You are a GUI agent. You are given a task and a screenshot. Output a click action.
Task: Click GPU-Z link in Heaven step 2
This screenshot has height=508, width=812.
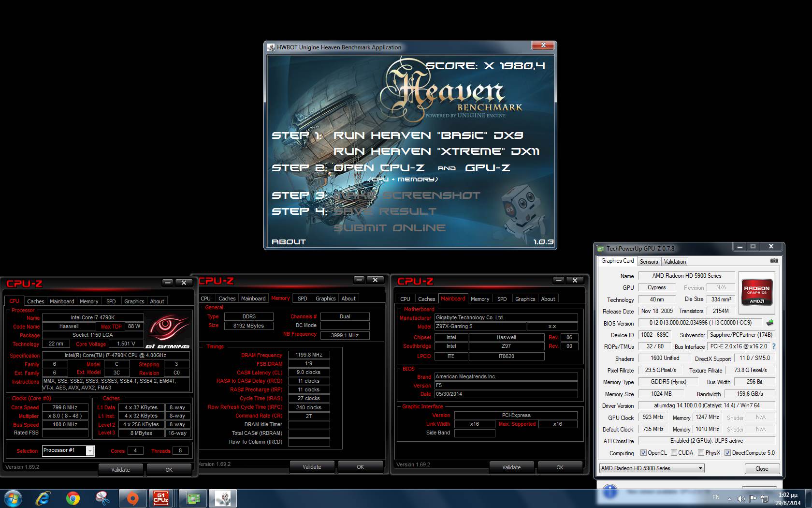(487, 168)
